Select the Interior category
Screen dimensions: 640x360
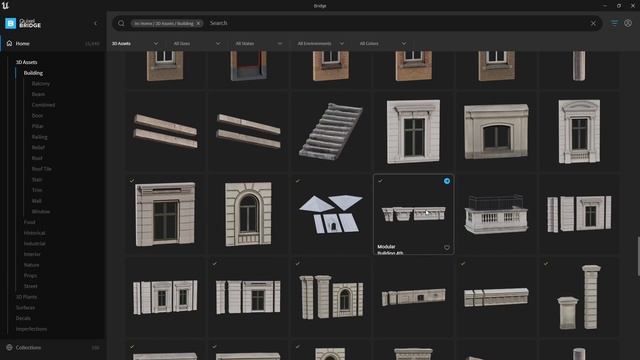point(32,254)
